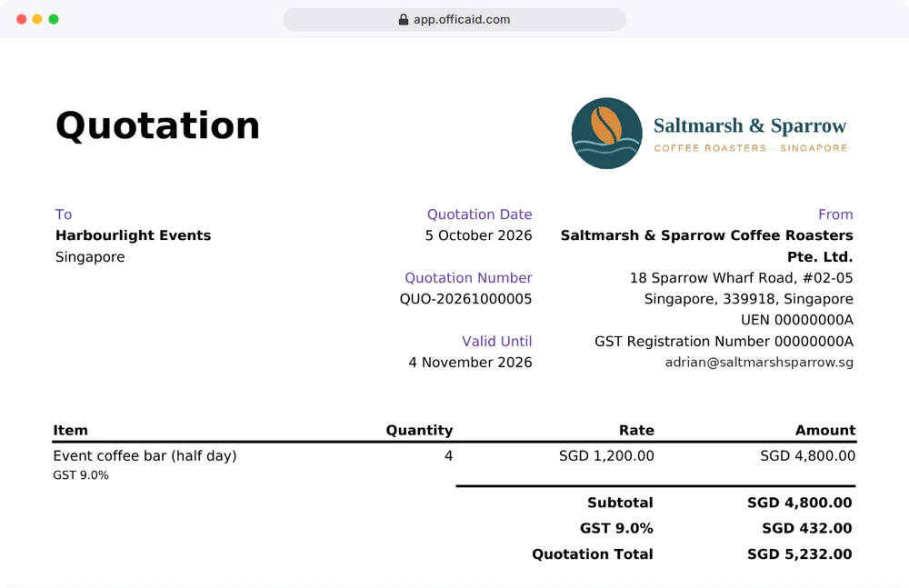
Task: Click the Valid Until label
Action: pos(497,342)
